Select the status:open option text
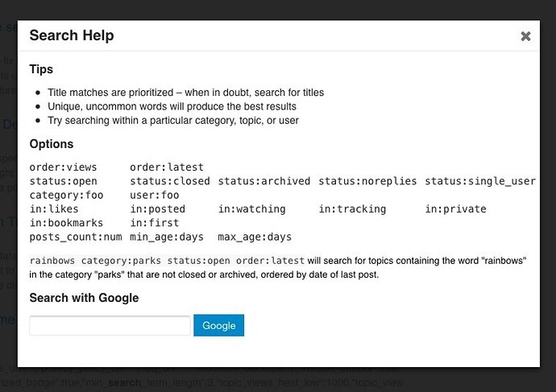Viewport: 556px width, 392px height. 63,181
